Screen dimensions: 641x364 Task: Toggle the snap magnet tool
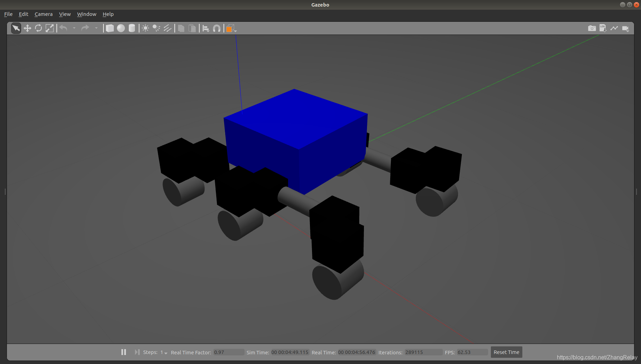(217, 28)
